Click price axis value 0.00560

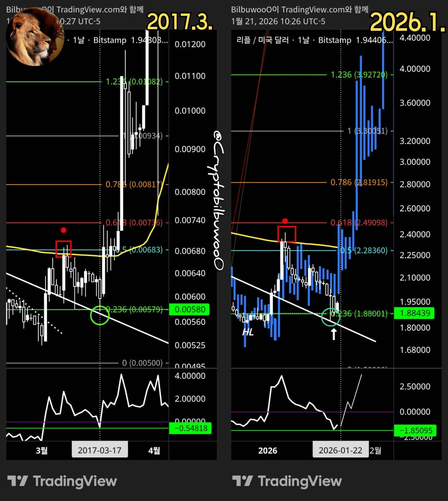coord(190,322)
